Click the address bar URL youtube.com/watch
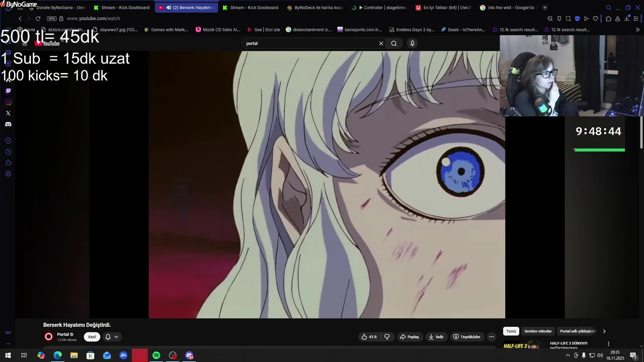The height and width of the screenshot is (362, 644). (93, 19)
